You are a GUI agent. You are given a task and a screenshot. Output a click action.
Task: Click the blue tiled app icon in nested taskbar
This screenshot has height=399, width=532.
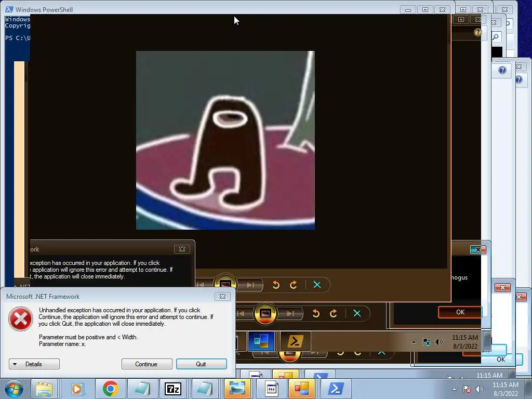pos(261,341)
